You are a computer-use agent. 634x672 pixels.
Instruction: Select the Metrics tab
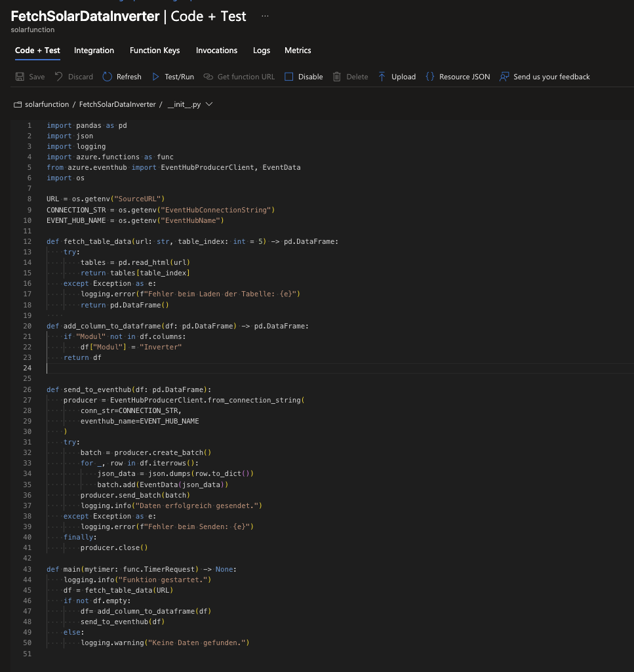coord(298,50)
